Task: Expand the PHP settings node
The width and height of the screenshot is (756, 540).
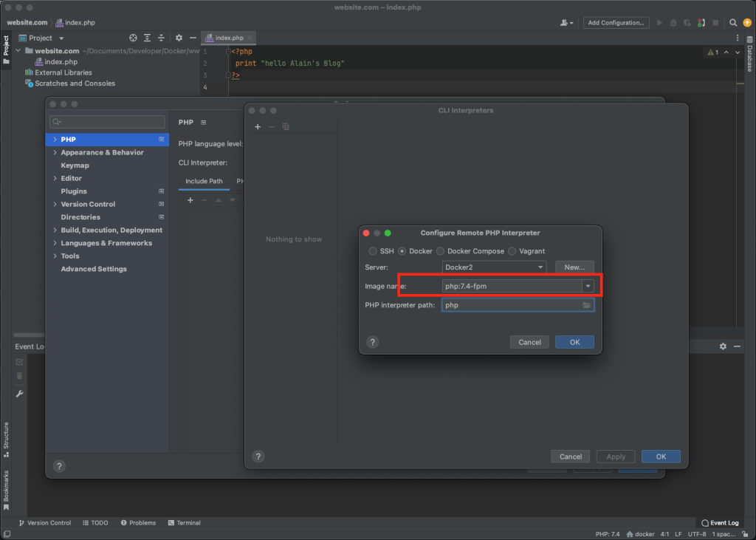Action: [55, 140]
